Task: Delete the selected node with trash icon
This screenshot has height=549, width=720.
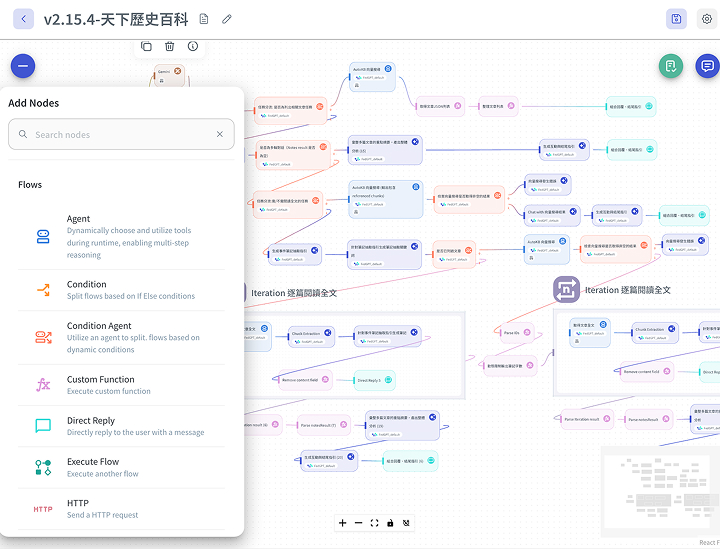Action: (169, 46)
